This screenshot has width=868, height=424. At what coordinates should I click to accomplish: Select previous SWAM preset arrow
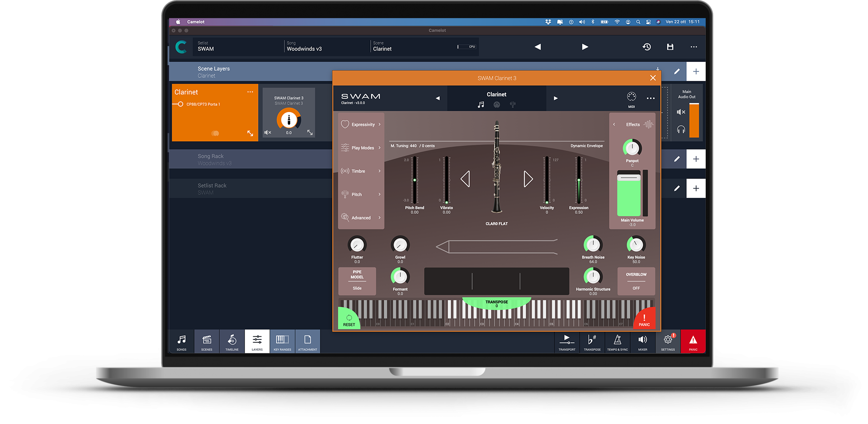(438, 98)
